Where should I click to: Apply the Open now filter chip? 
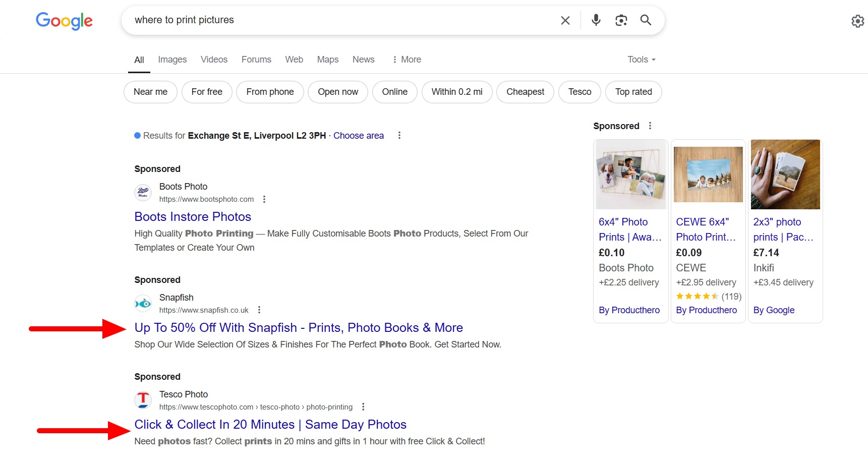tap(338, 92)
